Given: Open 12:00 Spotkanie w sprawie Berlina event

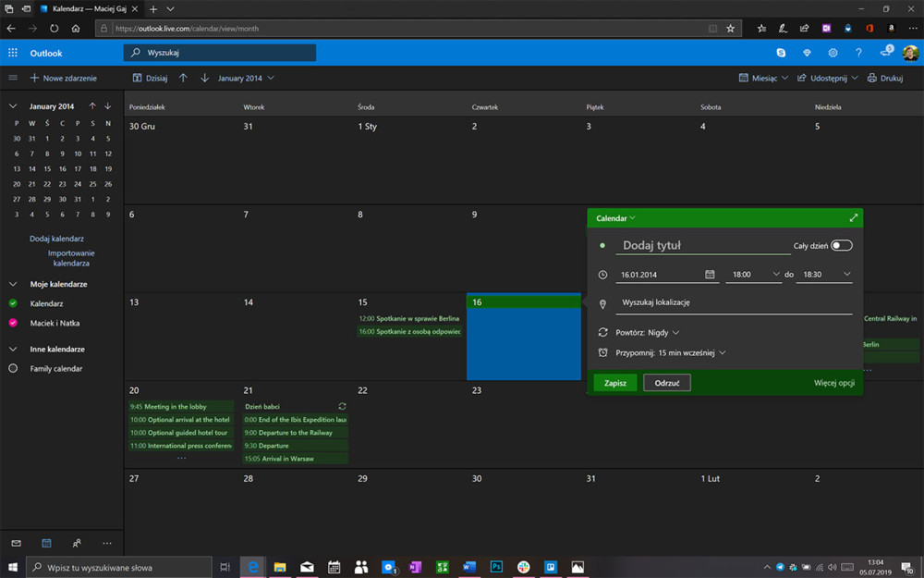Looking at the screenshot, I should [x=409, y=318].
